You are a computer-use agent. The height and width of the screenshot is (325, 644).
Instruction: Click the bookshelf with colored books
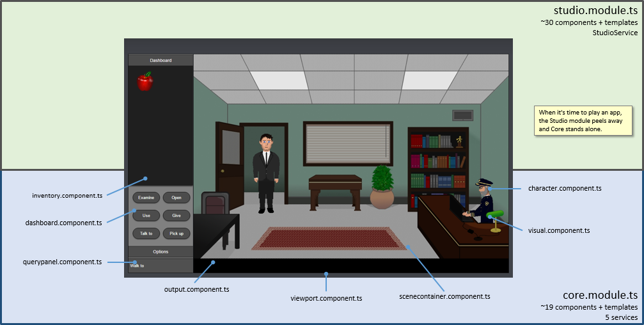point(437,168)
